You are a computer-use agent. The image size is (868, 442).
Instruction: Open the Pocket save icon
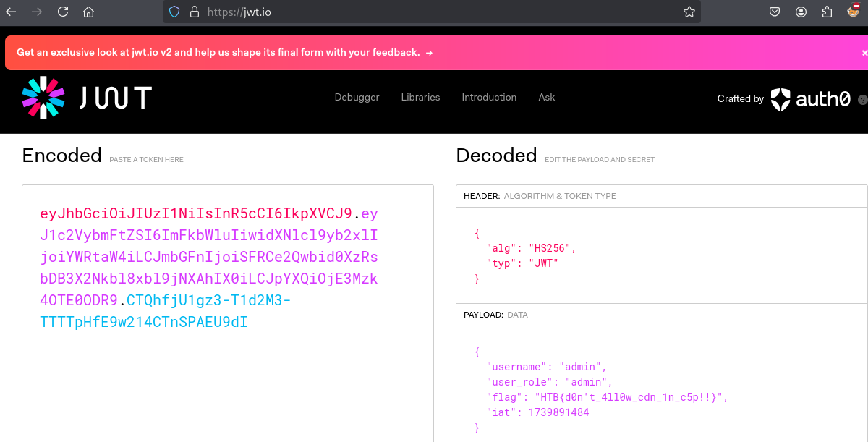(774, 12)
